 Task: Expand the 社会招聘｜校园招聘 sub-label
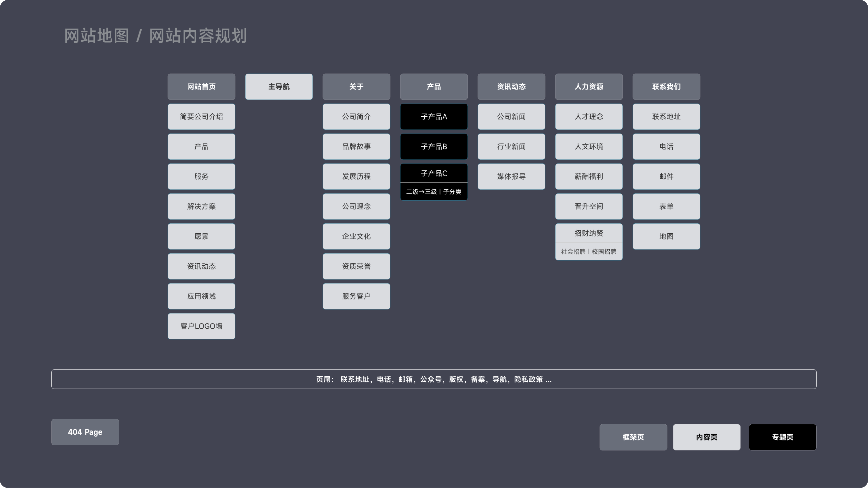tap(589, 252)
